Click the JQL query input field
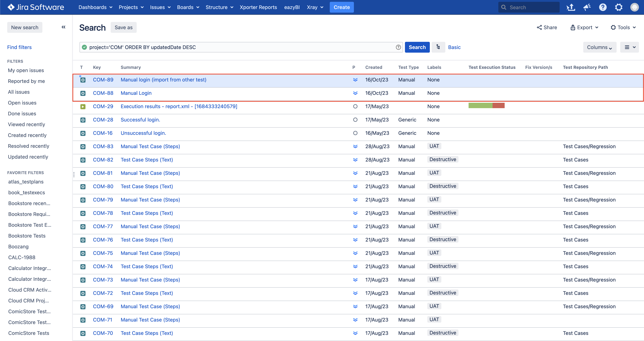 tap(241, 47)
